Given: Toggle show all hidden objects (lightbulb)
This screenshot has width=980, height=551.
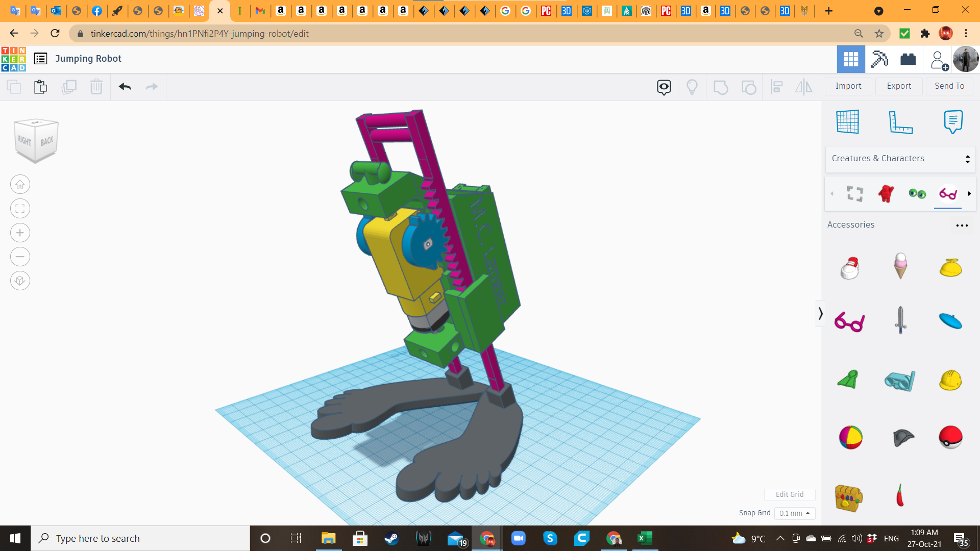Looking at the screenshot, I should pos(692,87).
